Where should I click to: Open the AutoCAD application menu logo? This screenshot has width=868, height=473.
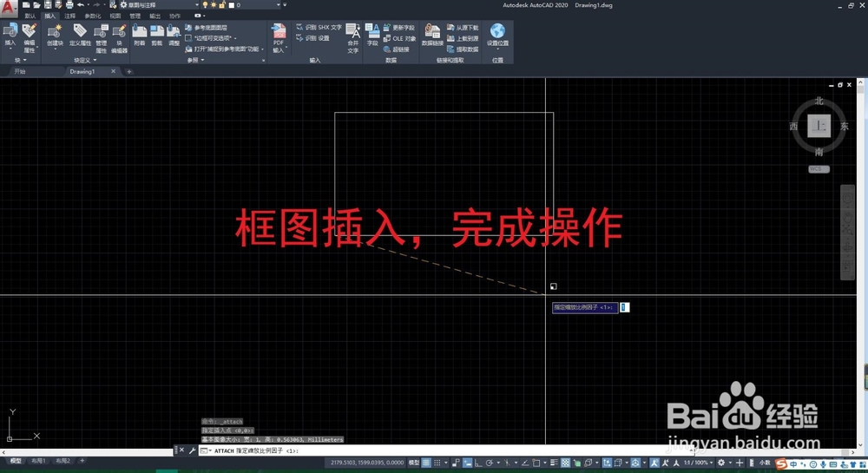[x=9, y=7]
